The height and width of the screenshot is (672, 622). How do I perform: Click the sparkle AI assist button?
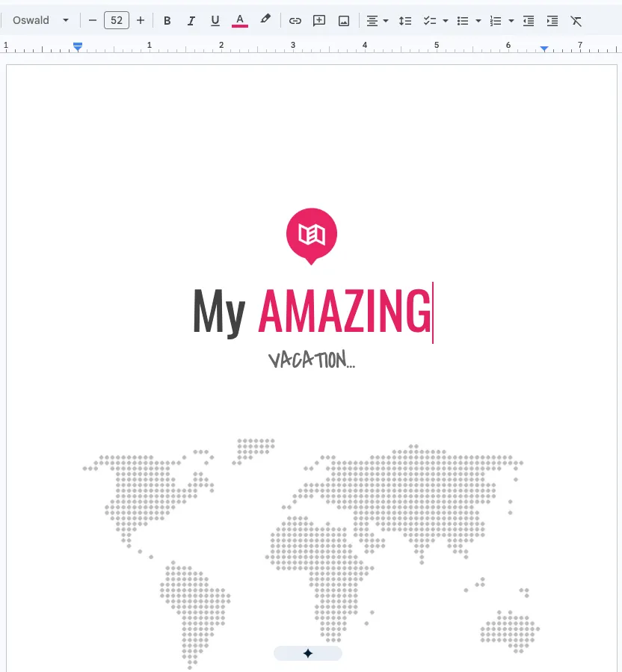308,653
